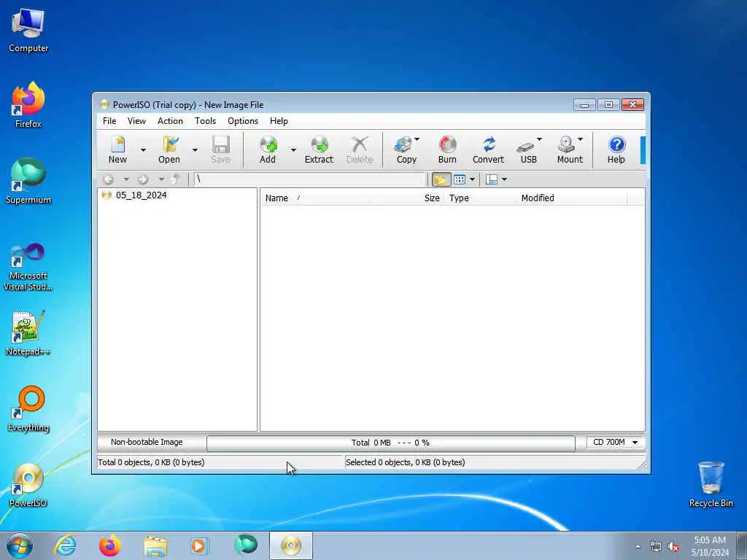Click the muted volume tray icon

[x=673, y=547]
